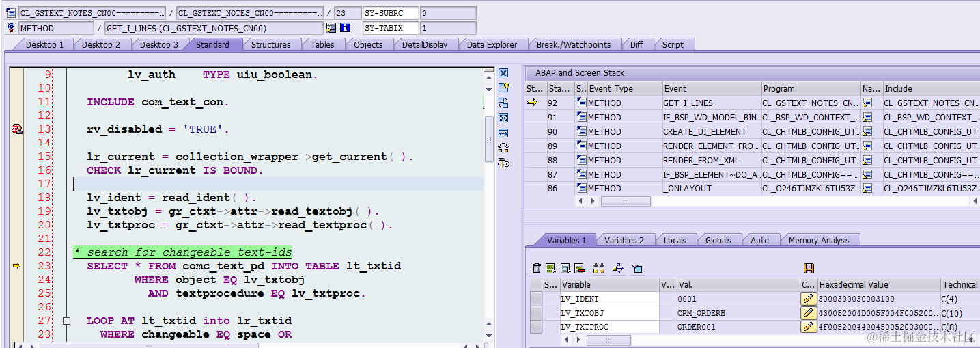Click the breakpoint stop icon at line 13
The image size is (980, 348).
(x=16, y=129)
